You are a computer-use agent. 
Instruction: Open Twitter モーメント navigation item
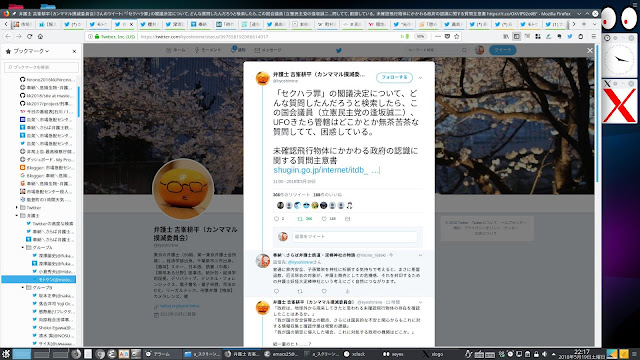207,50
